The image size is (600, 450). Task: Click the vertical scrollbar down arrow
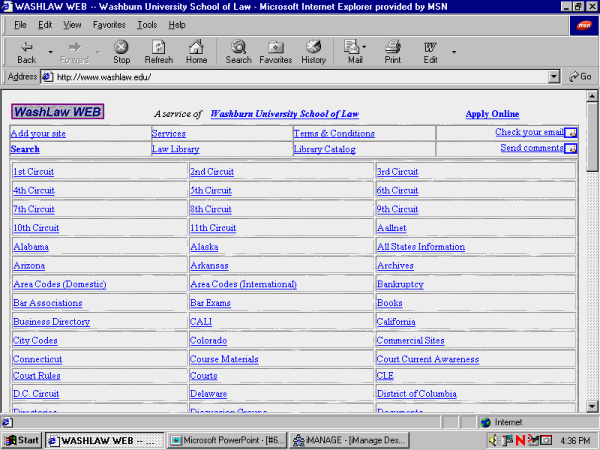tap(592, 406)
